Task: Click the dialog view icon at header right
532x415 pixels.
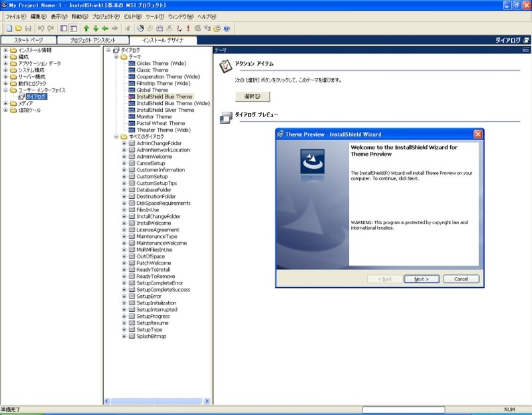Action: pyautogui.click(x=526, y=40)
